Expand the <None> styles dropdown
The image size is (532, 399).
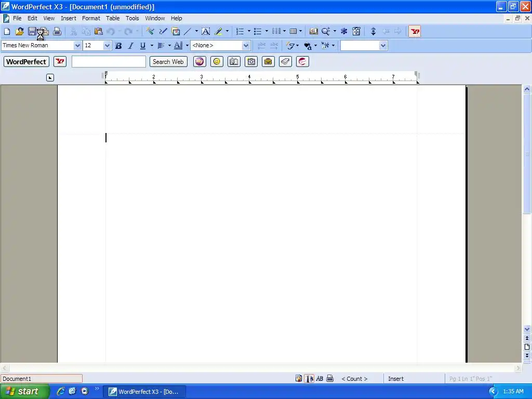(246, 46)
